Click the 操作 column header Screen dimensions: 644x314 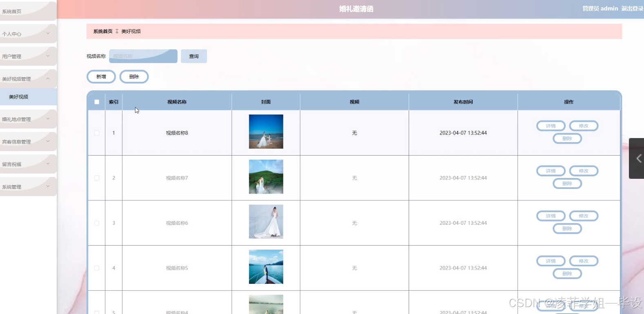(569, 102)
